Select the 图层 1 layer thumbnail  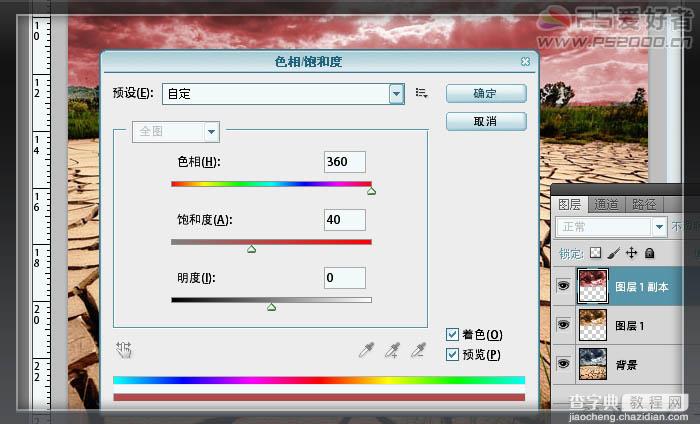(593, 325)
